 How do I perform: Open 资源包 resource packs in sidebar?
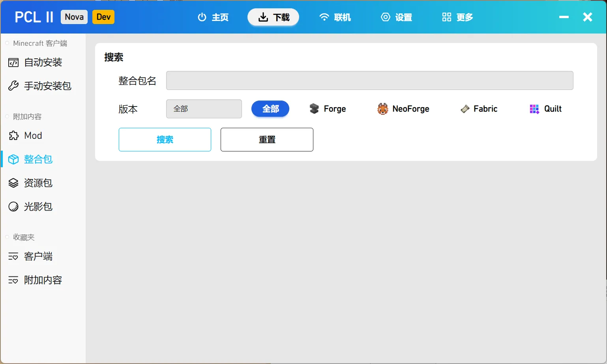43,183
